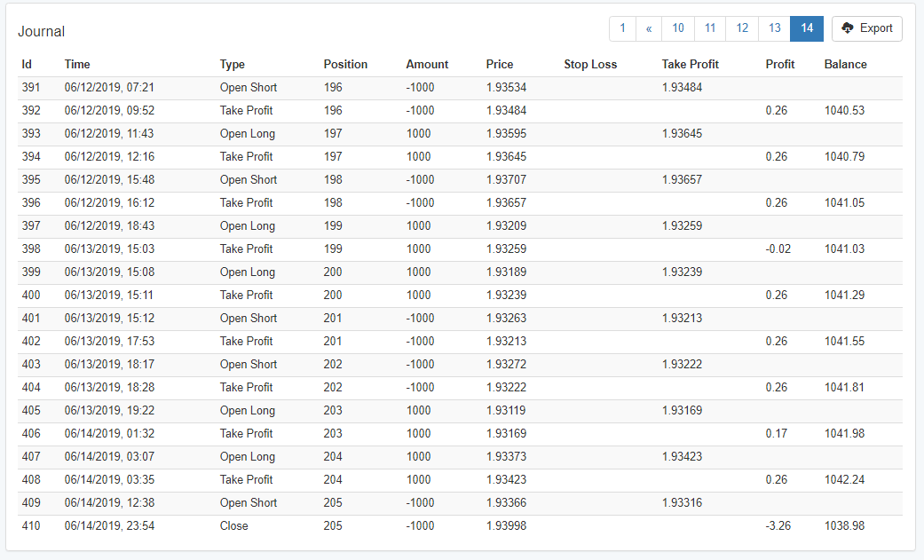
Task: Click the Take Profit column header
Action: click(x=690, y=64)
